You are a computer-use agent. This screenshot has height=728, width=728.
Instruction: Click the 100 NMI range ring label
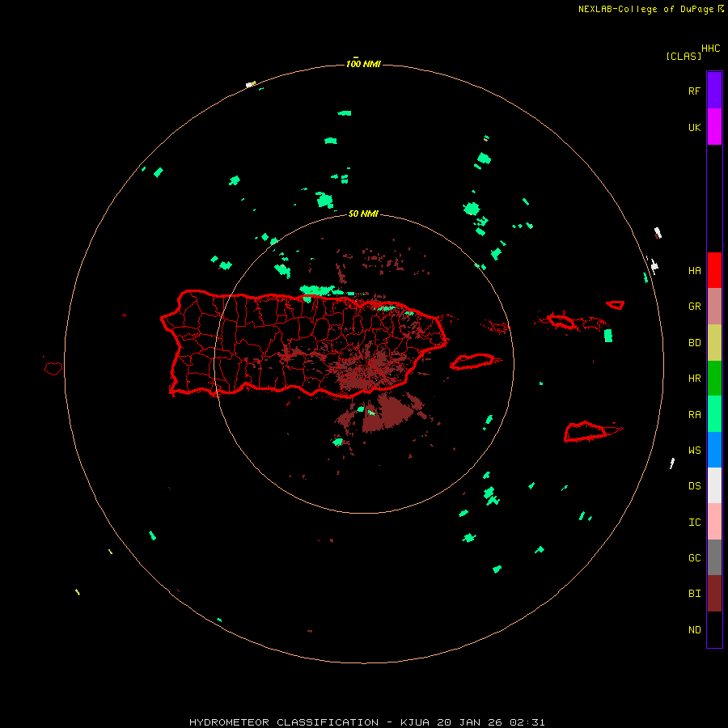363,64
